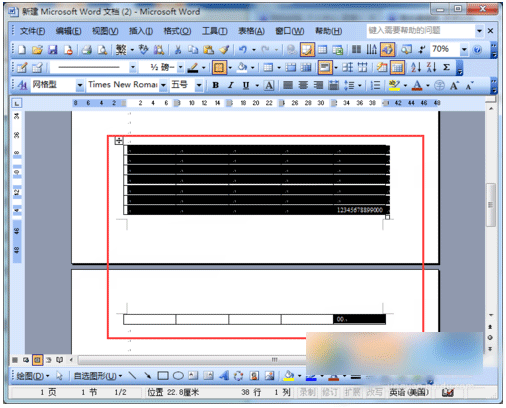Toggle the character border A button

(x=269, y=86)
